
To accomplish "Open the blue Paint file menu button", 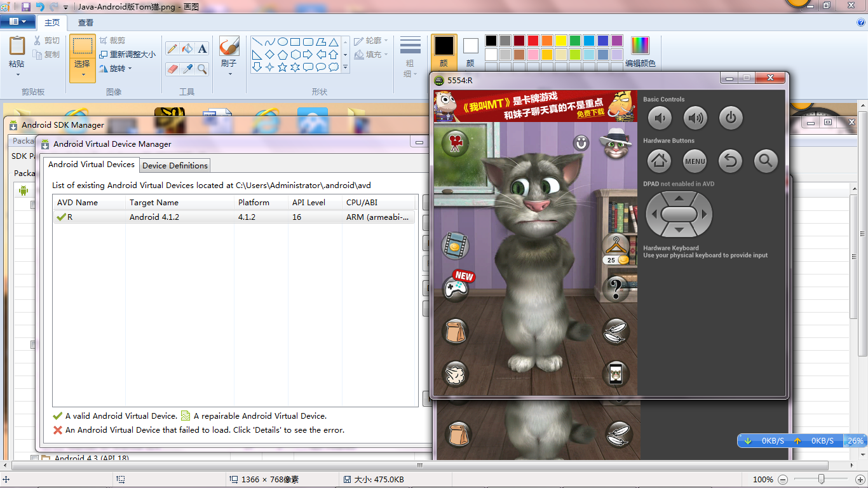I will 17,22.
